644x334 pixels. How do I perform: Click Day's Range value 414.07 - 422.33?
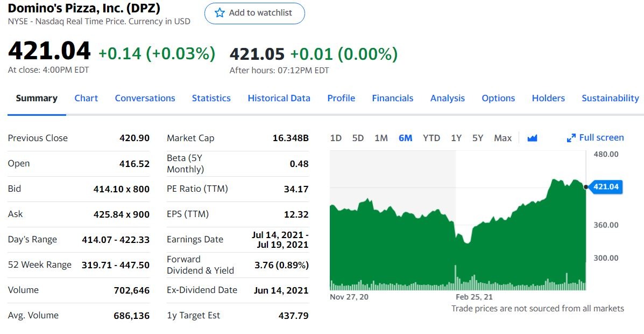[x=116, y=240]
